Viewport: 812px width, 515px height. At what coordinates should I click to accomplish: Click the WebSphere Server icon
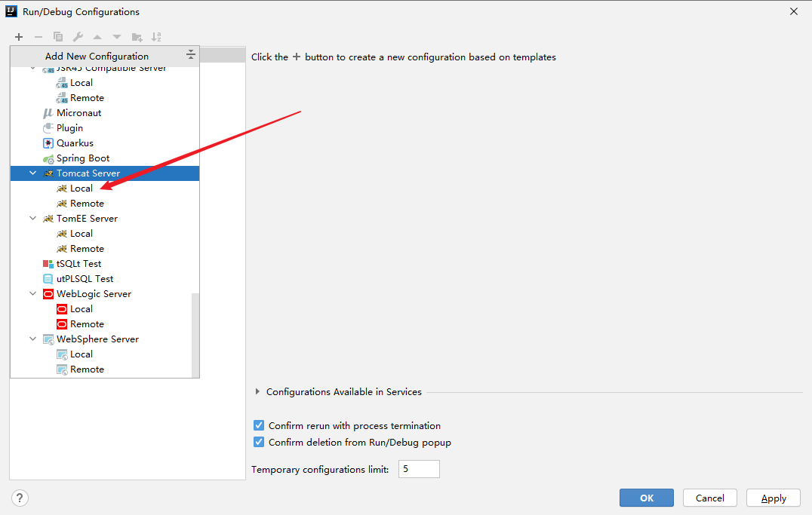[x=48, y=339]
